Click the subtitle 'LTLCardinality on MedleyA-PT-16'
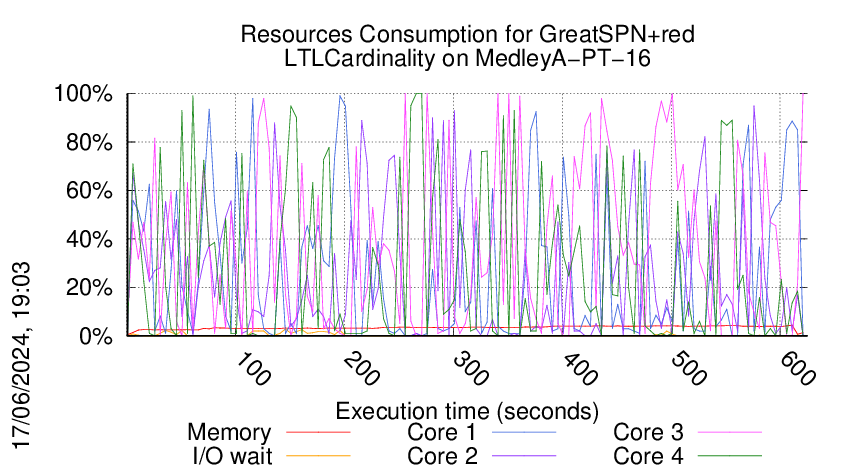The height and width of the screenshot is (475, 850). 467,58
